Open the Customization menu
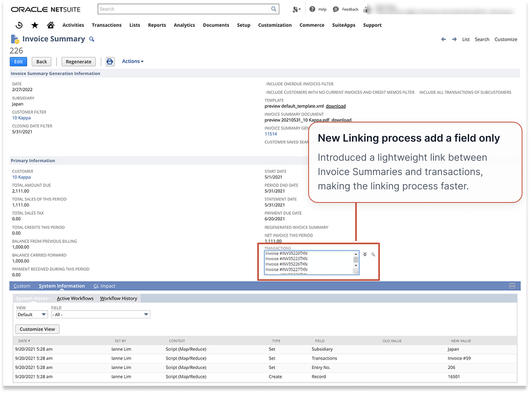 [x=275, y=25]
